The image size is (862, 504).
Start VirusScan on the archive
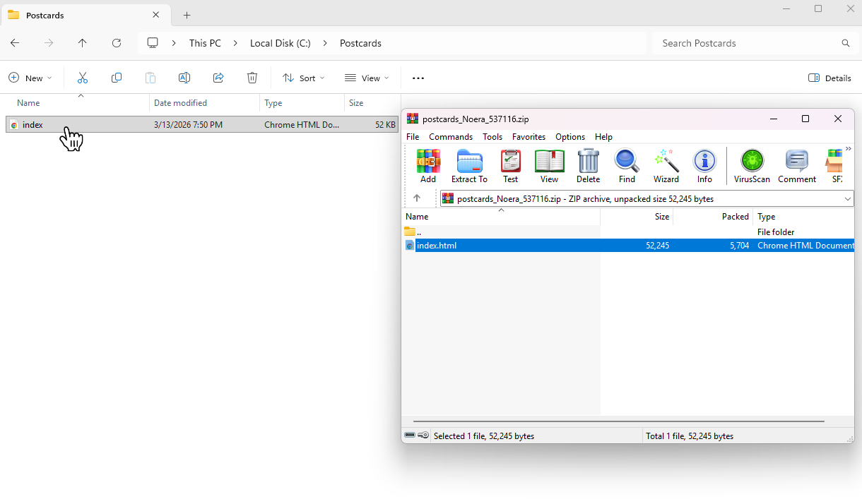(x=752, y=167)
